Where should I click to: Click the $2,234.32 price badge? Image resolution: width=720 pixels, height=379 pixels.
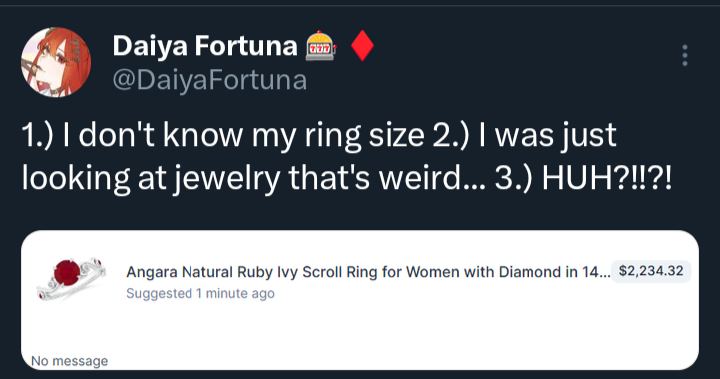click(x=651, y=271)
